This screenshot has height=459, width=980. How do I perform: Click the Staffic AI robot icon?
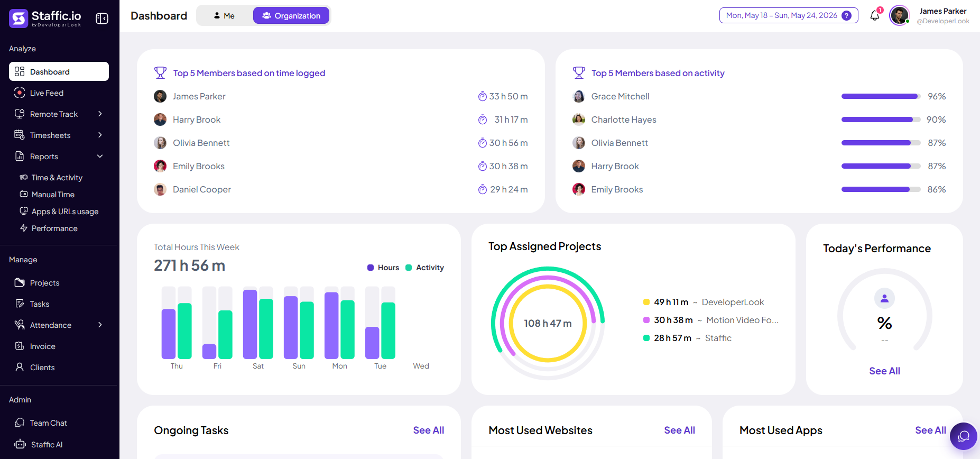[x=20, y=444]
